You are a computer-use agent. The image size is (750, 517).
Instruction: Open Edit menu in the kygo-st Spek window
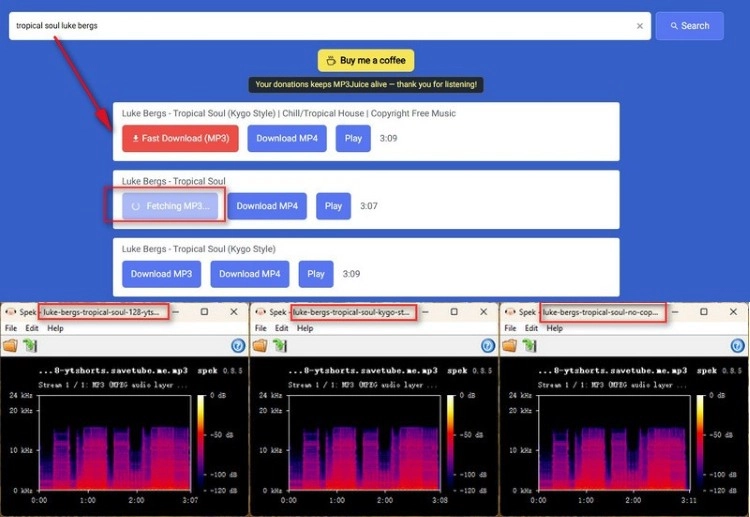[x=282, y=328]
